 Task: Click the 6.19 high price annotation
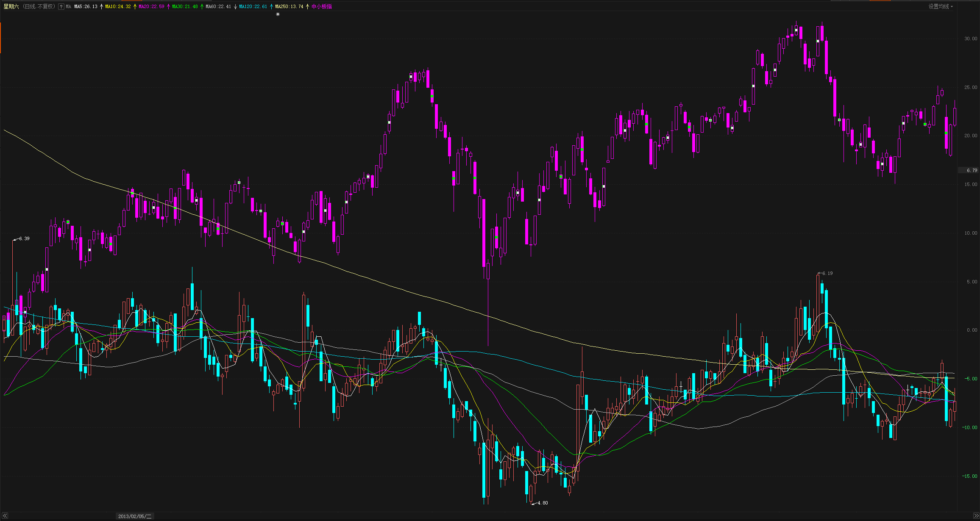(x=827, y=273)
